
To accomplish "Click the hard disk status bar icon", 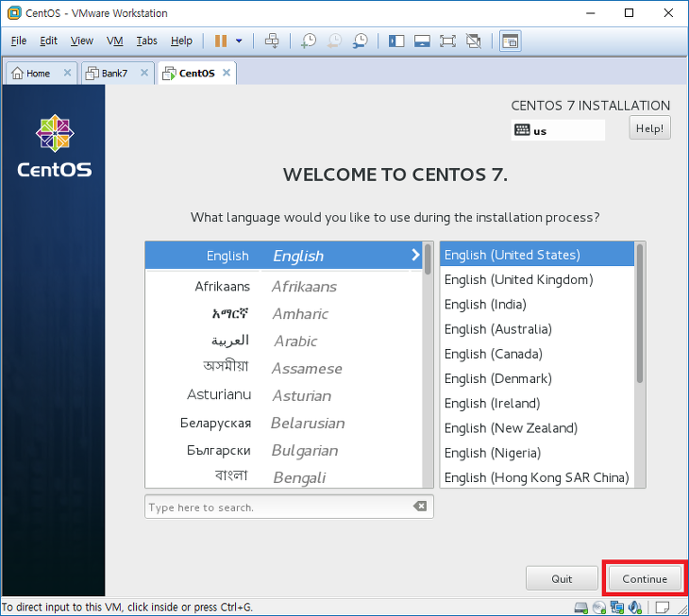I will click(x=580, y=608).
